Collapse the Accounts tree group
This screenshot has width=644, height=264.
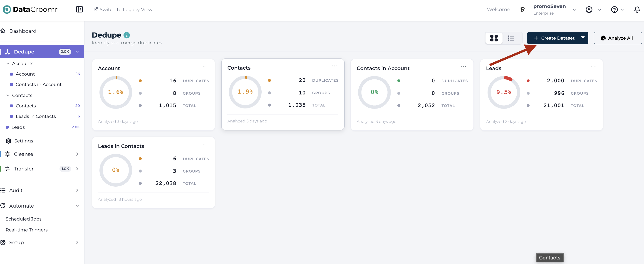[x=8, y=64]
